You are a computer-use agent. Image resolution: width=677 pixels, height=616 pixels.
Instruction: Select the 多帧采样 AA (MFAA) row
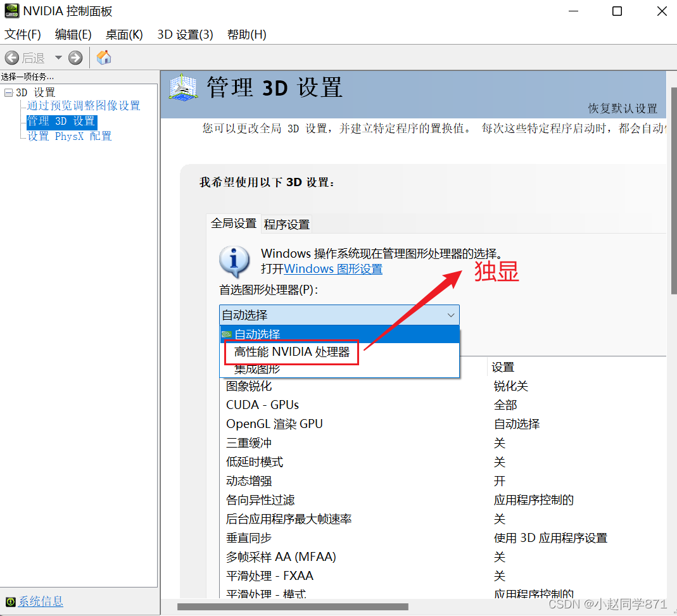click(x=443, y=557)
